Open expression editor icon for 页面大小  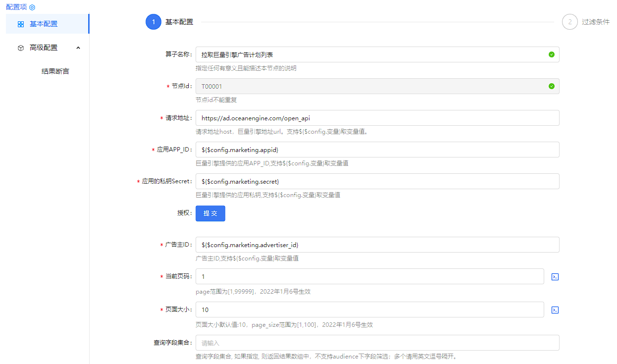click(x=555, y=310)
